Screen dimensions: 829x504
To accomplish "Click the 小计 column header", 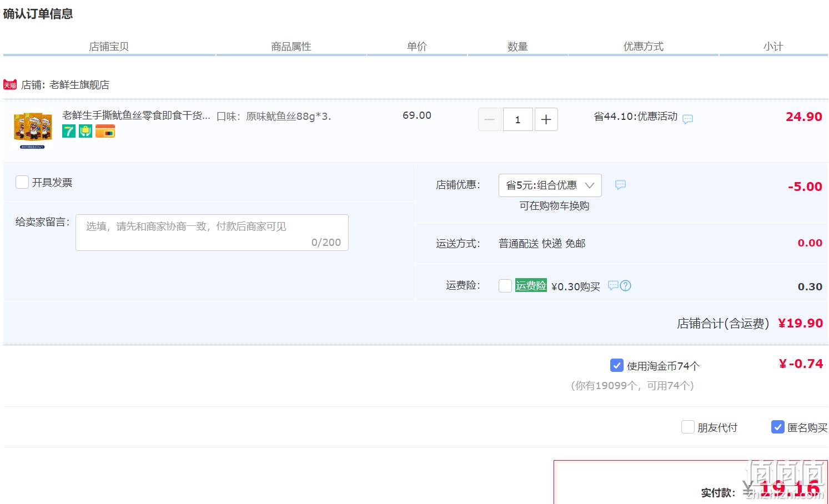I will pos(773,47).
